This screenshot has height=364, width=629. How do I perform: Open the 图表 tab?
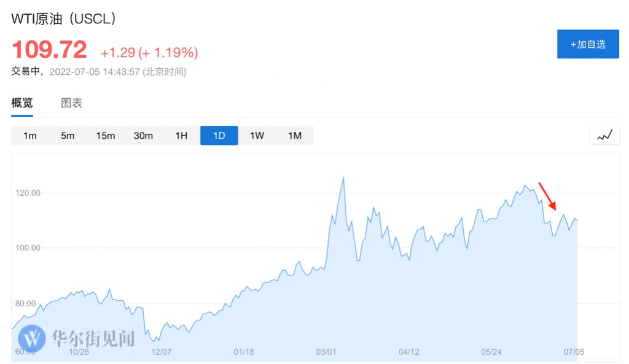pyautogui.click(x=71, y=103)
